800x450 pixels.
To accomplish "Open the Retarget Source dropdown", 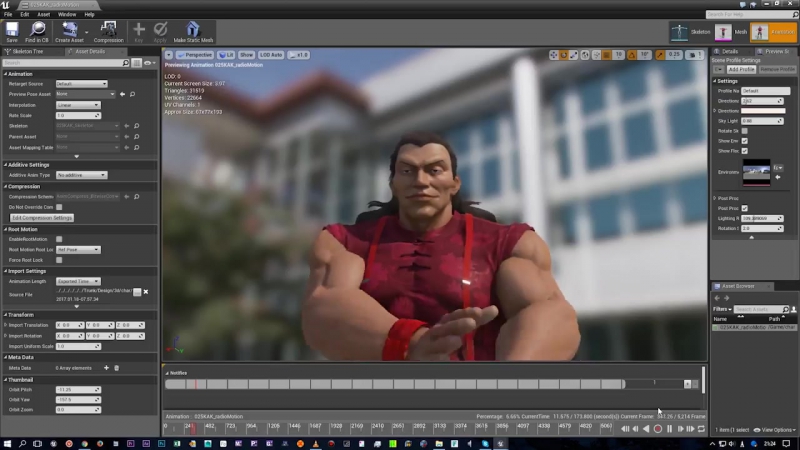I will pos(82,84).
